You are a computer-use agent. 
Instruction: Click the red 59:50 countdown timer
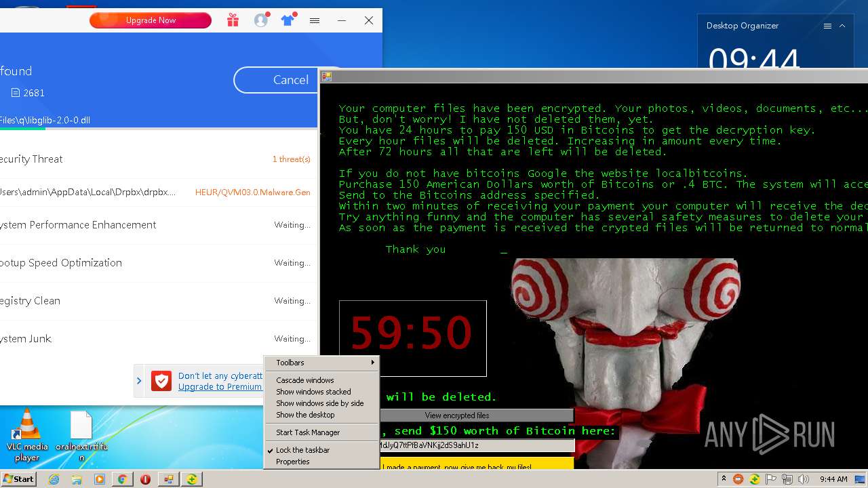(x=412, y=338)
